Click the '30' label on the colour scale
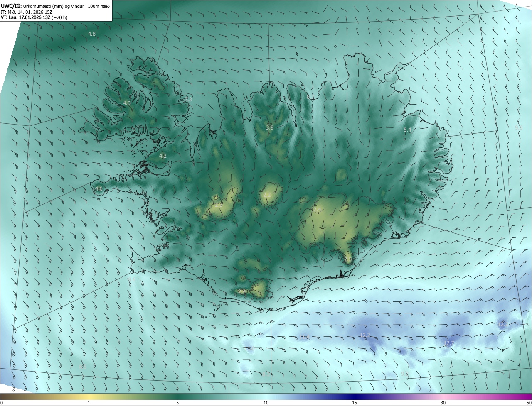The image size is (532, 406). pos(443,403)
